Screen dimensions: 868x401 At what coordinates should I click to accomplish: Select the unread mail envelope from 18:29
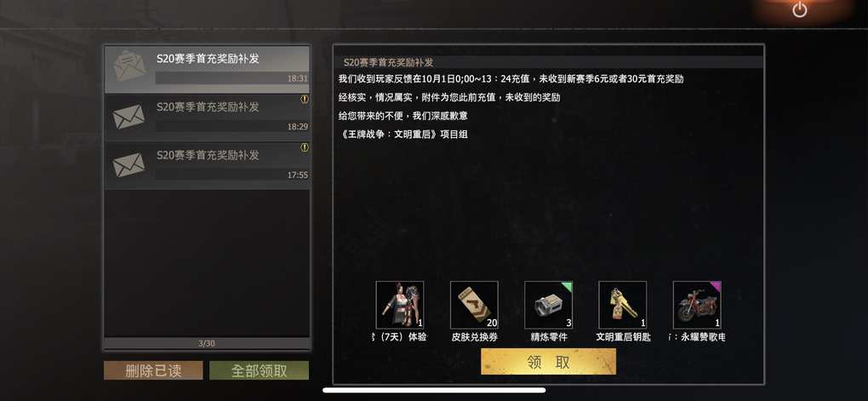[129, 117]
